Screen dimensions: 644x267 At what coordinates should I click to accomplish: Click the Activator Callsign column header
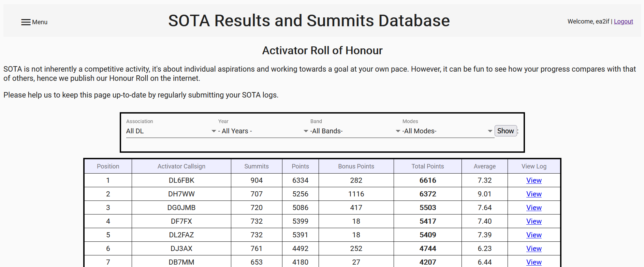(x=181, y=166)
